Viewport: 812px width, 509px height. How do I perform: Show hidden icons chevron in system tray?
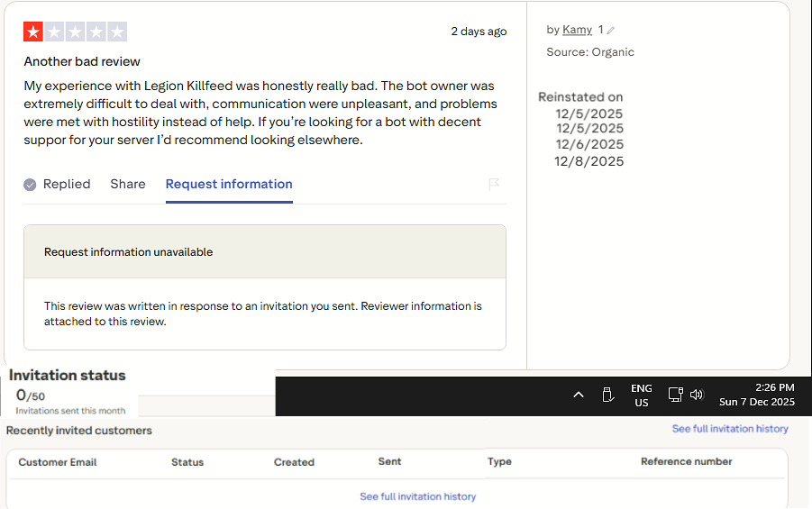pyautogui.click(x=579, y=395)
